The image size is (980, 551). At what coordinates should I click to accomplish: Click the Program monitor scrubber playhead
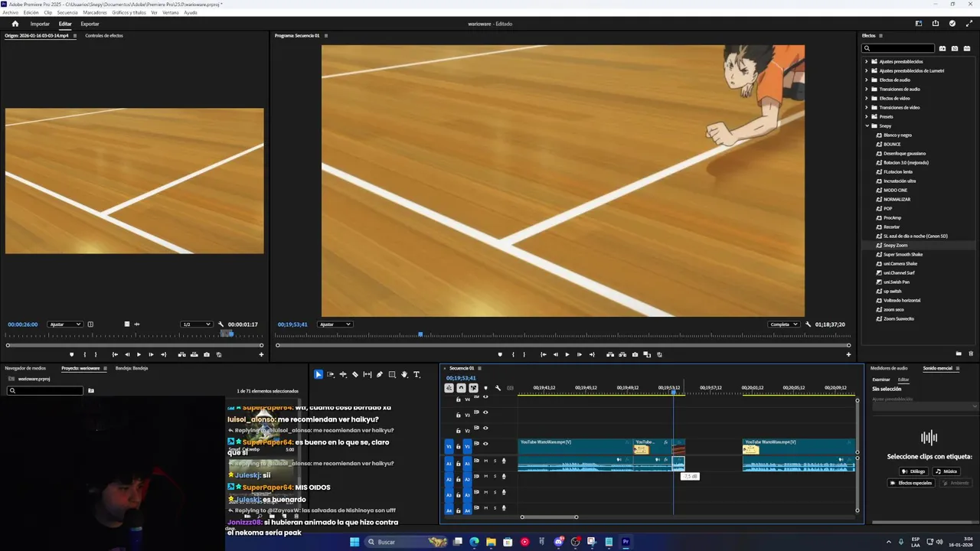point(420,334)
